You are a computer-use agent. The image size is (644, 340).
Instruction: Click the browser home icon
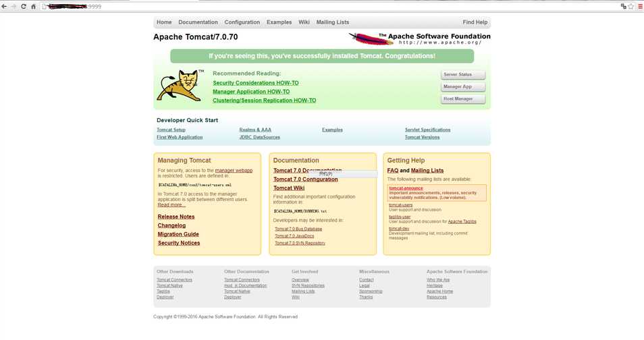point(34,7)
